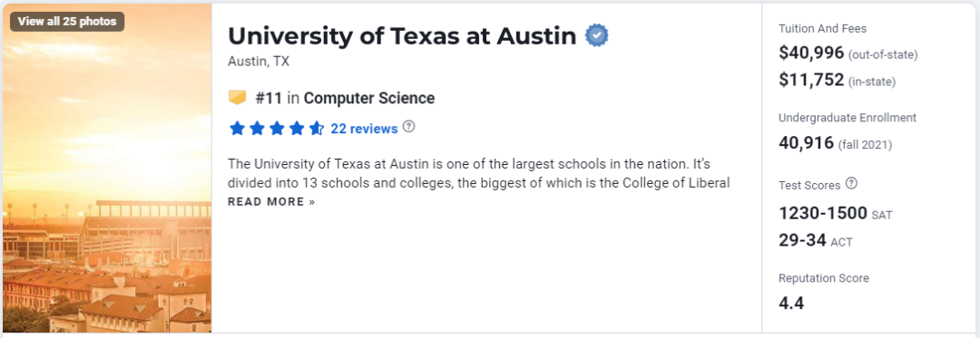
Task: Click the verified badge beside the university name
Action: tap(596, 36)
